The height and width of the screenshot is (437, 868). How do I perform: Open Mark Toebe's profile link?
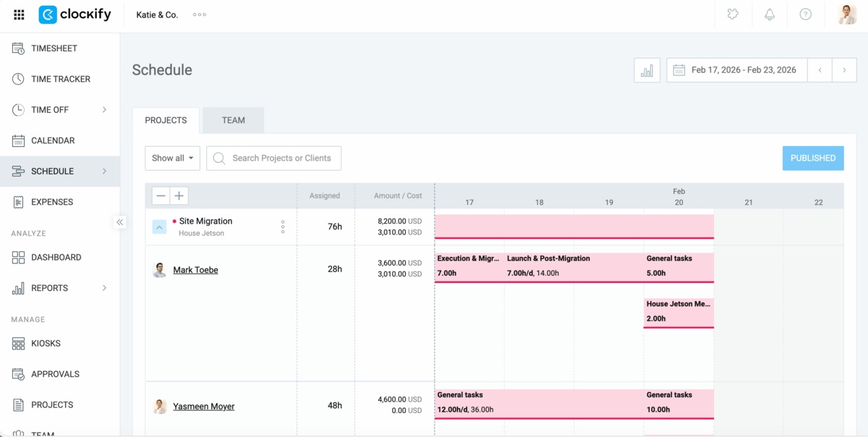point(195,269)
